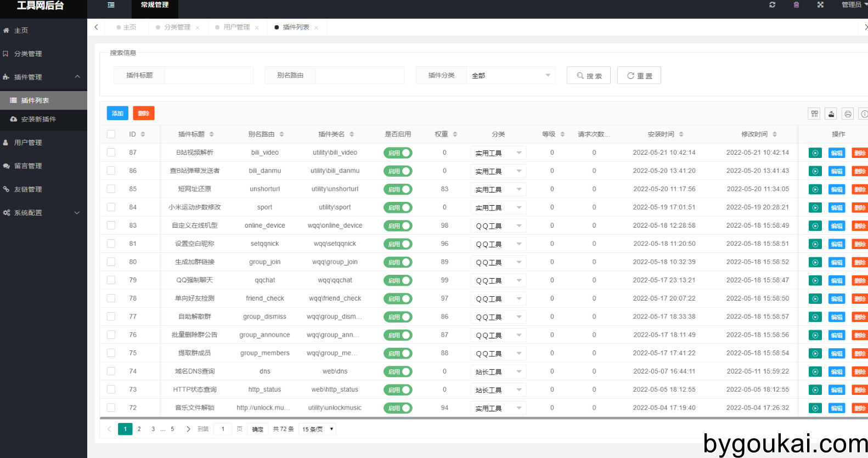Click the page number jump input
Viewport: 868px width, 458px height.
pyautogui.click(x=223, y=429)
